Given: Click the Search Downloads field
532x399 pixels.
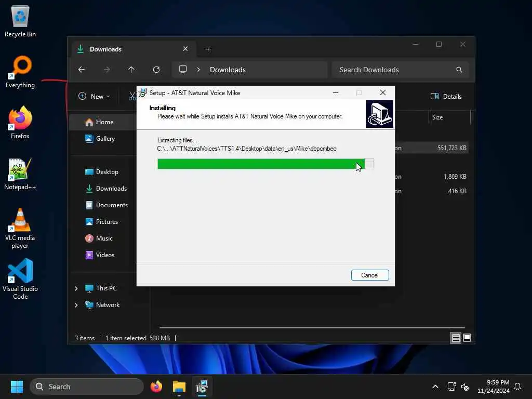Looking at the screenshot, I should pyautogui.click(x=401, y=70).
